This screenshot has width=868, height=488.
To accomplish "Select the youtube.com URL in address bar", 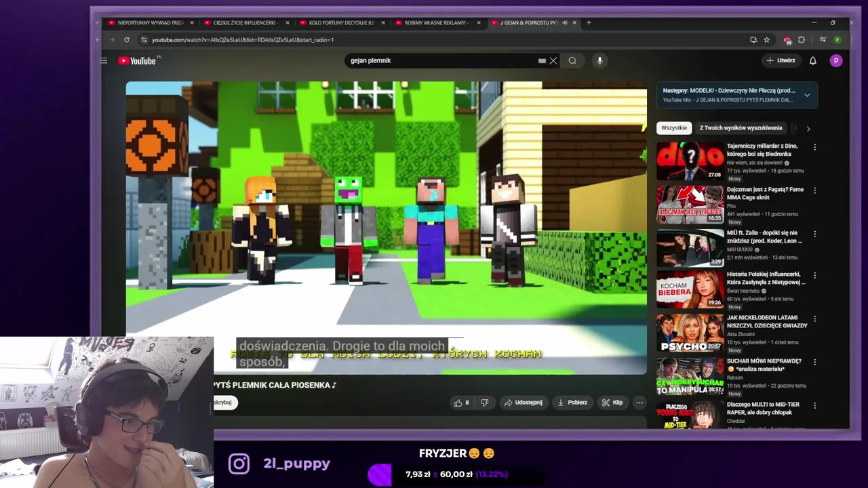I will pyautogui.click(x=243, y=40).
